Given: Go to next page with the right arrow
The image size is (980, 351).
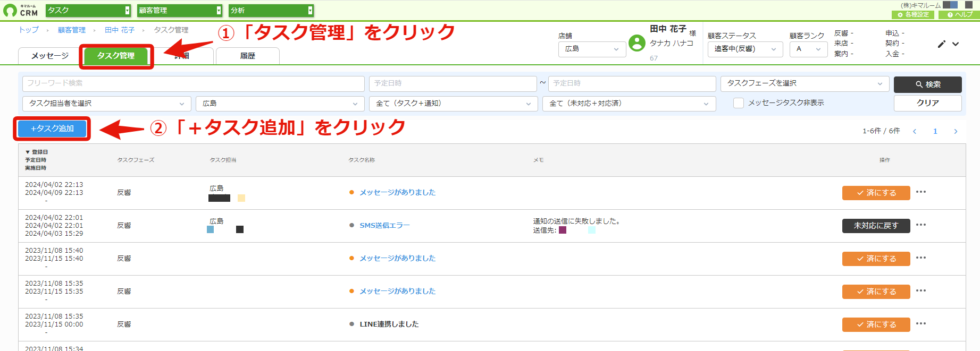Looking at the screenshot, I should [956, 131].
